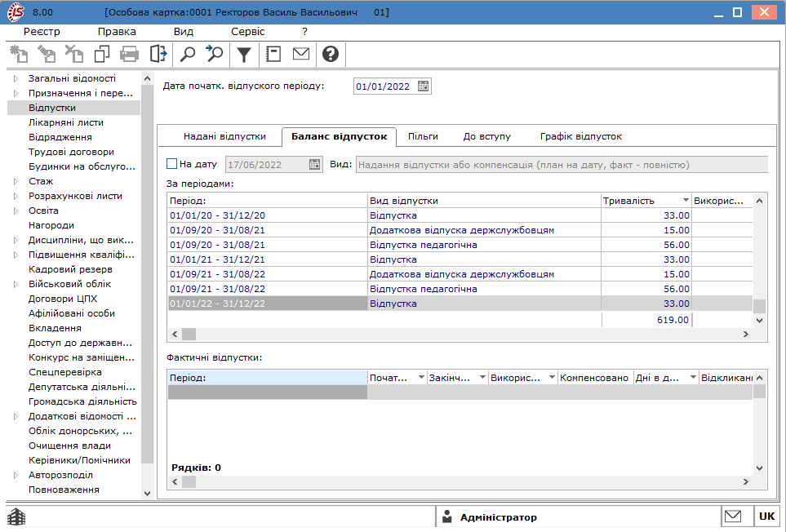The image size is (786, 532).
Task: Click the copy record toolbar icon
Action: pyautogui.click(x=102, y=54)
